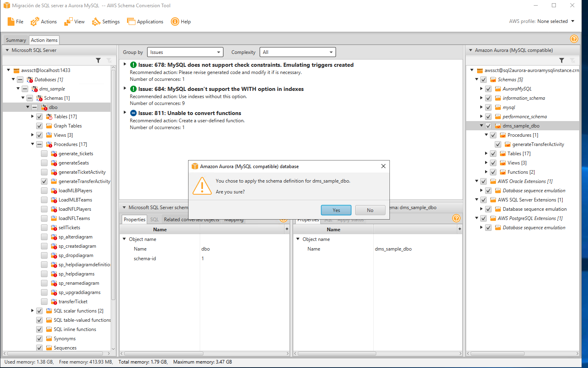Screen dimensions: 588x368
Task: Click the dms_sample_dbo schema icon in the target tree
Action: coord(498,126)
